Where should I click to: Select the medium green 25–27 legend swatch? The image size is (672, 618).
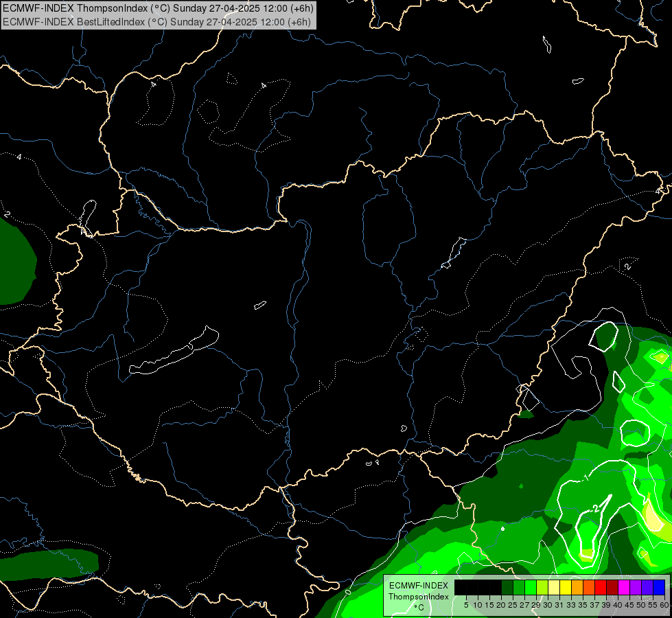pos(519,587)
